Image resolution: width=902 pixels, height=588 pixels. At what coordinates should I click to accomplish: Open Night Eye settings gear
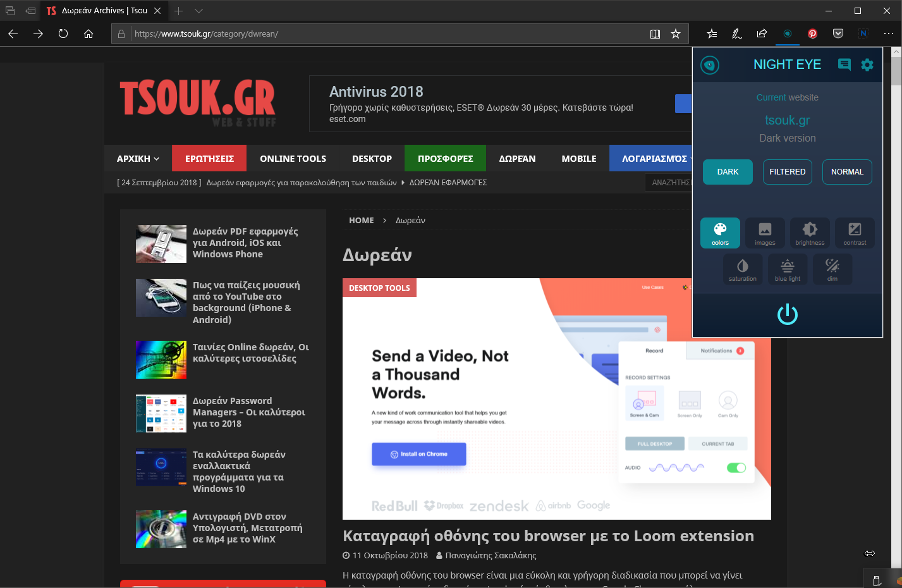pyautogui.click(x=867, y=64)
